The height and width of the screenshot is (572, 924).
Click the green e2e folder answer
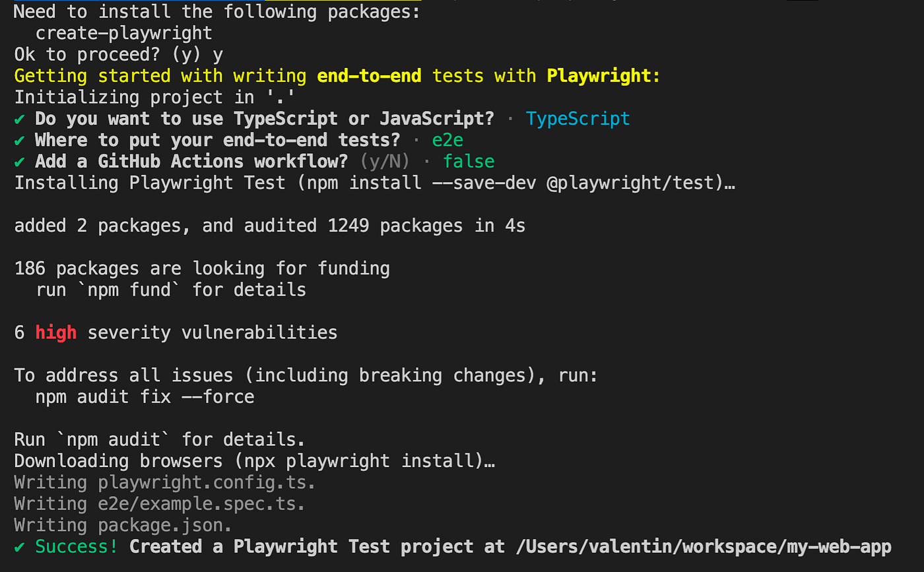click(448, 141)
